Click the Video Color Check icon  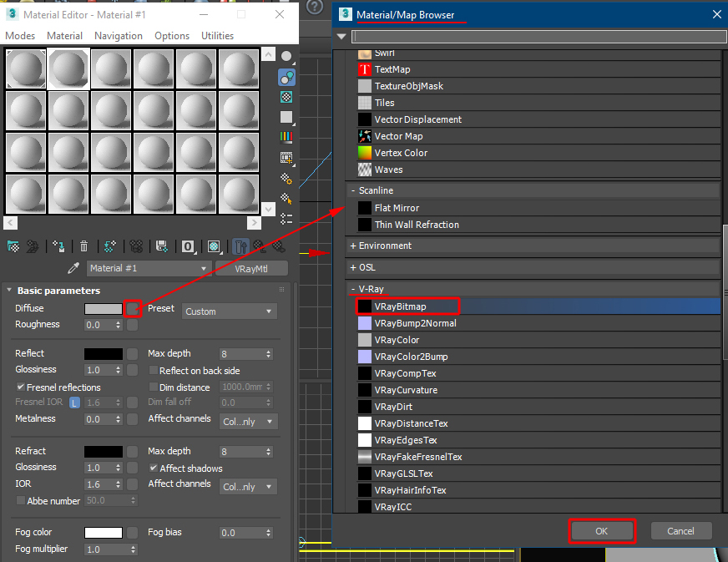[287, 137]
